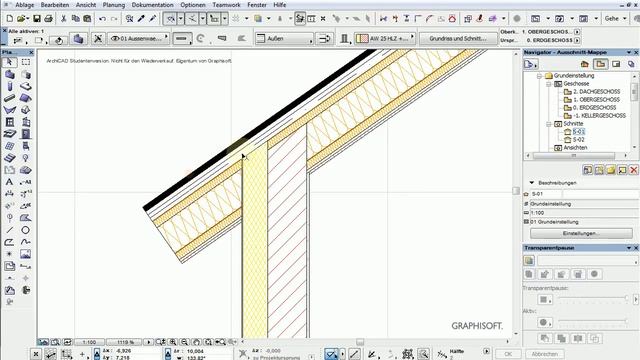The height and width of the screenshot is (360, 640).
Task: Select the Line tool
Action: click(x=9, y=230)
